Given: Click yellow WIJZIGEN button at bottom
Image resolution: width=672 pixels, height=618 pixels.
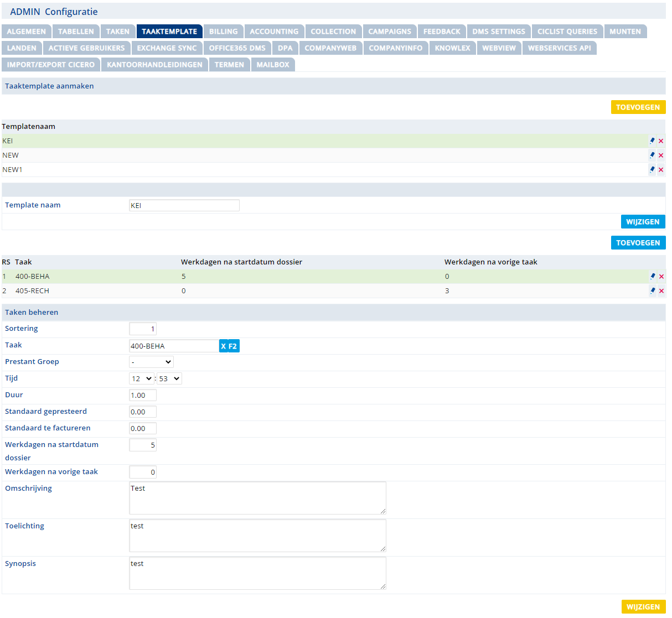Looking at the screenshot, I should (x=643, y=607).
